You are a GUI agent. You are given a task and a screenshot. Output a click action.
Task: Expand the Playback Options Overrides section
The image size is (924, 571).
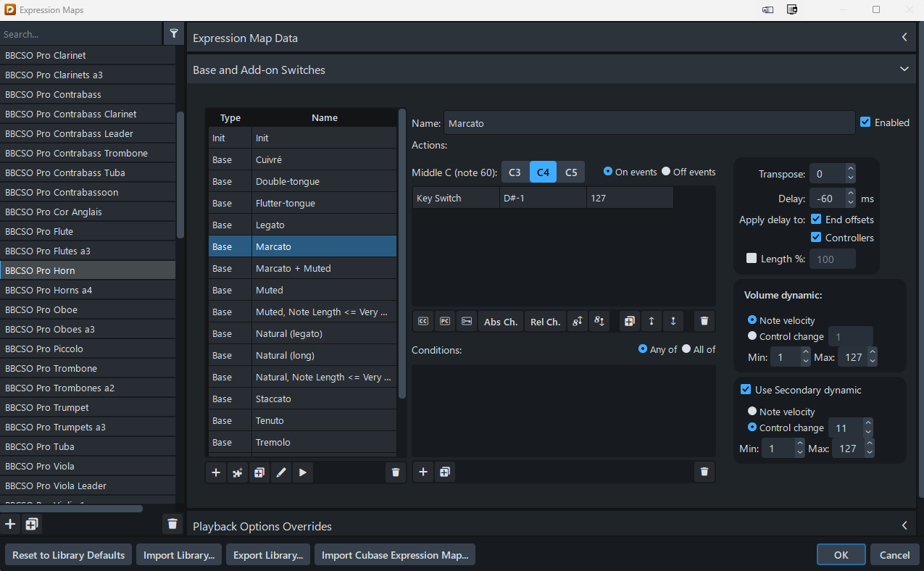click(904, 525)
